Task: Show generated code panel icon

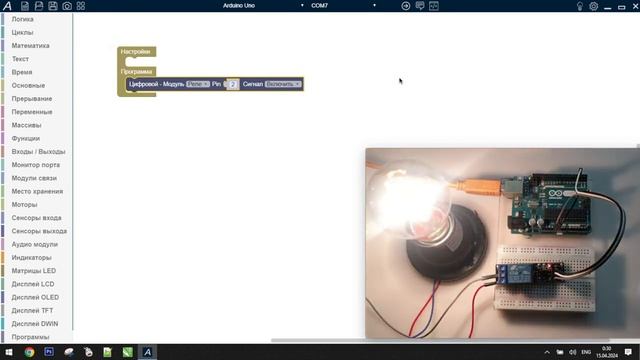Action: tap(434, 6)
